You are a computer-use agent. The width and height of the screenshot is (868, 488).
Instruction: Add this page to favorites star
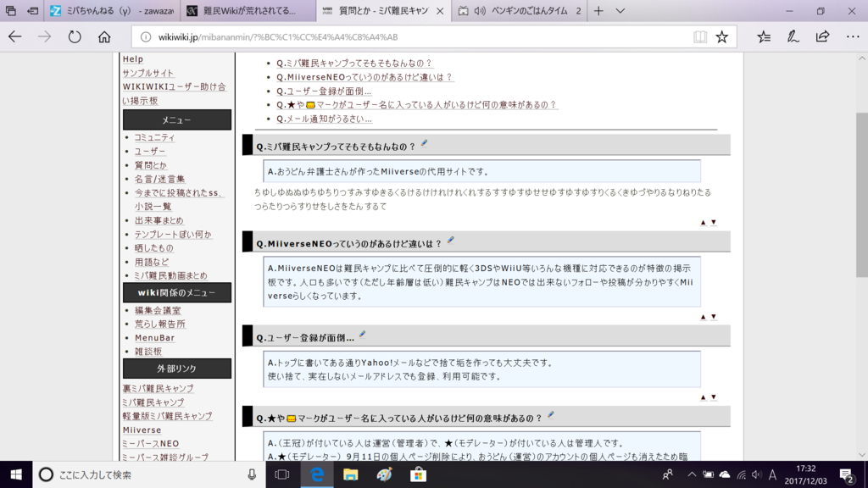coord(722,37)
